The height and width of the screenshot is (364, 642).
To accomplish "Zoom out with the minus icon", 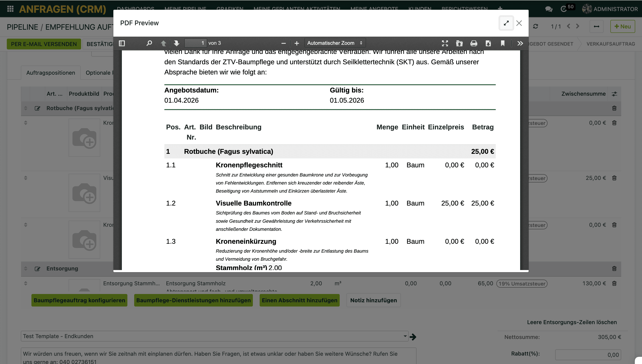I will coord(283,43).
